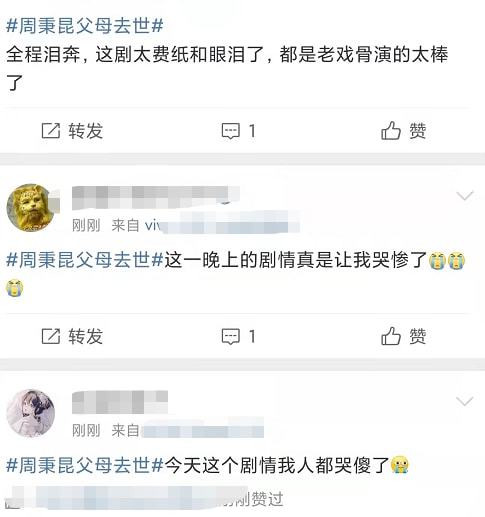The width and height of the screenshot is (485, 517).
Task: Open hashtag #周秉昆父母去世# in the third post
Action: (x=85, y=465)
